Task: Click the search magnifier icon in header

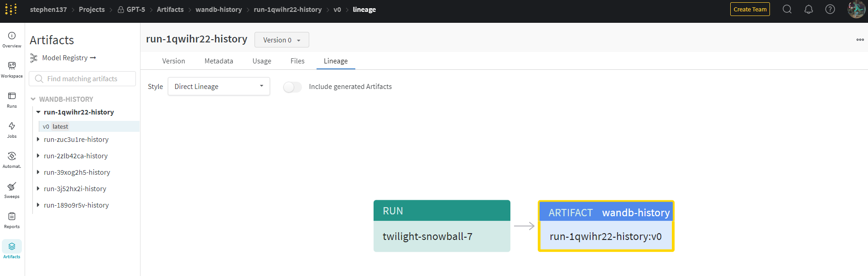Action: (787, 9)
